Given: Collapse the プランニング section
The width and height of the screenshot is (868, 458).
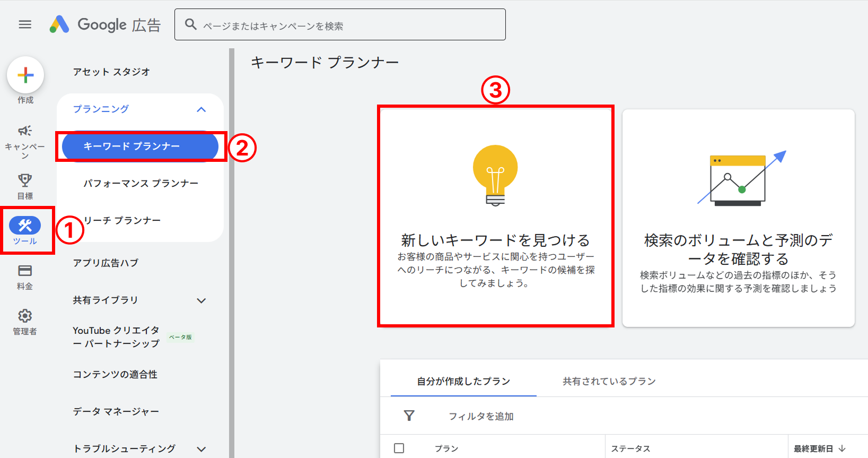Looking at the screenshot, I should pos(201,109).
